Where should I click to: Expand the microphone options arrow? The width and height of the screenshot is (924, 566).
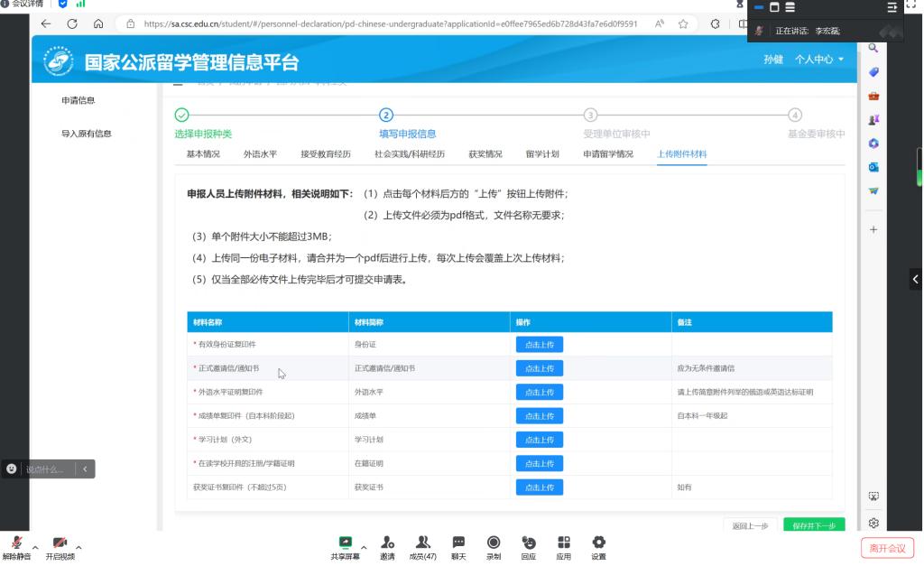point(35,547)
